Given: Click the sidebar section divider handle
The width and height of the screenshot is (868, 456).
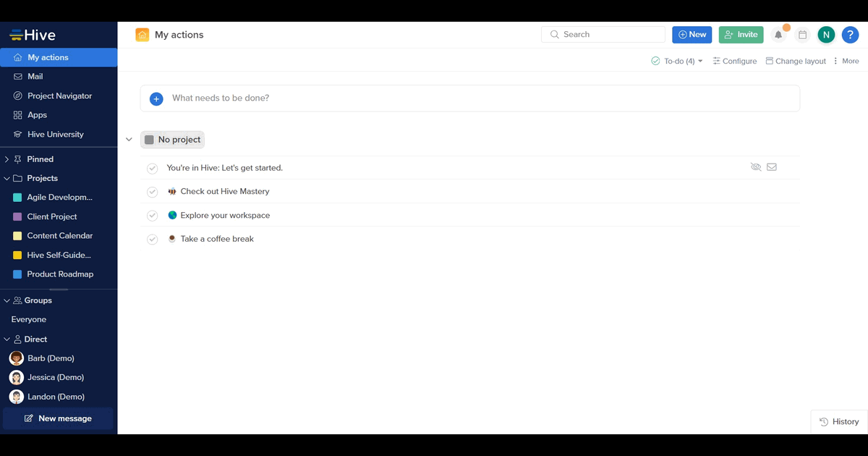Looking at the screenshot, I should (59, 290).
